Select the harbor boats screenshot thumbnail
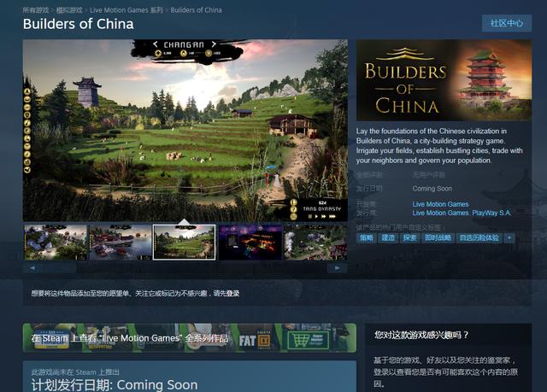Viewport: 547px width, 392px height. 121,243
